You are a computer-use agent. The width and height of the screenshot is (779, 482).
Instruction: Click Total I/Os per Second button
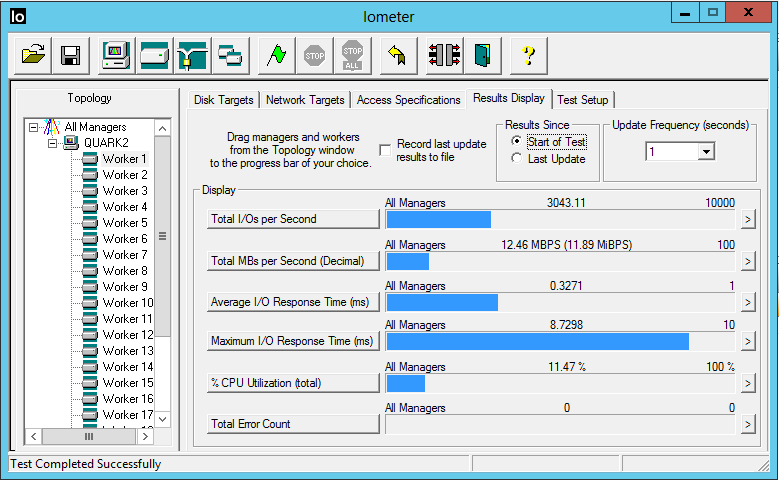pyautogui.click(x=293, y=219)
